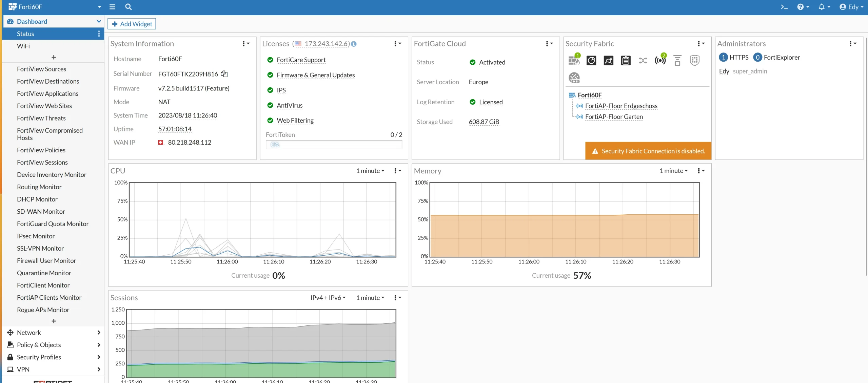Open the CLI console from the top bar
The image size is (868, 383).
coord(784,7)
